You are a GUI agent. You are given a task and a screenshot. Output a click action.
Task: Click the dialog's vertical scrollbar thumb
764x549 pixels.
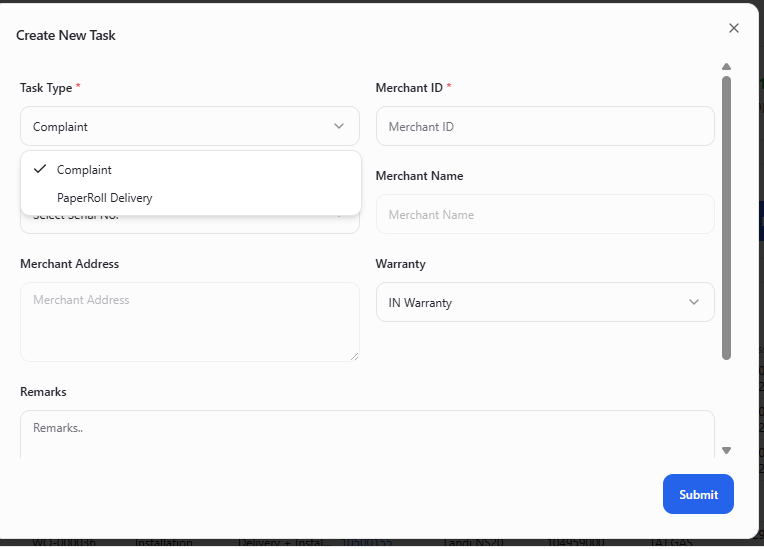pyautogui.click(x=726, y=215)
